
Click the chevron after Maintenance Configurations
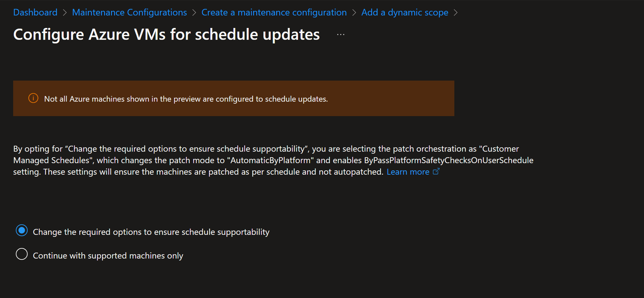coord(194,12)
